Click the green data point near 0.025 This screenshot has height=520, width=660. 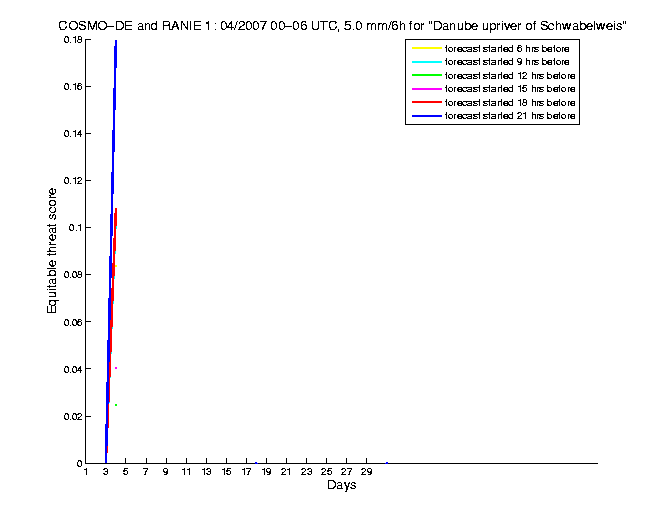[116, 405]
